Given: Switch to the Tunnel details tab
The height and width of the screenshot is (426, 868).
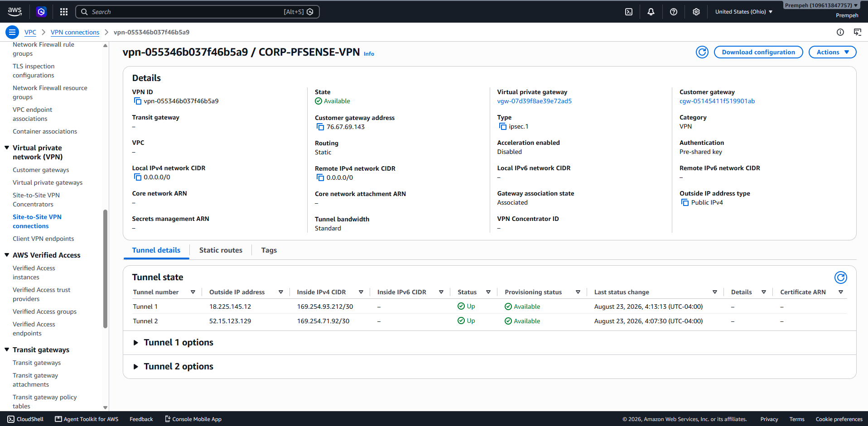Looking at the screenshot, I should 156,250.
